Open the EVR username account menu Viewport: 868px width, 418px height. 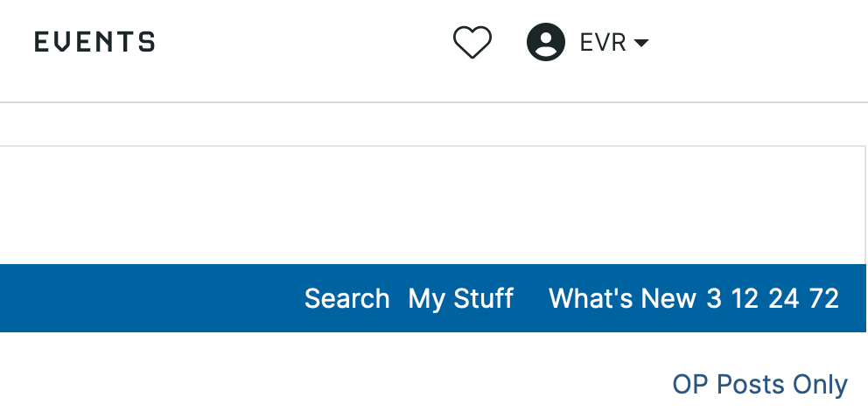[603, 42]
